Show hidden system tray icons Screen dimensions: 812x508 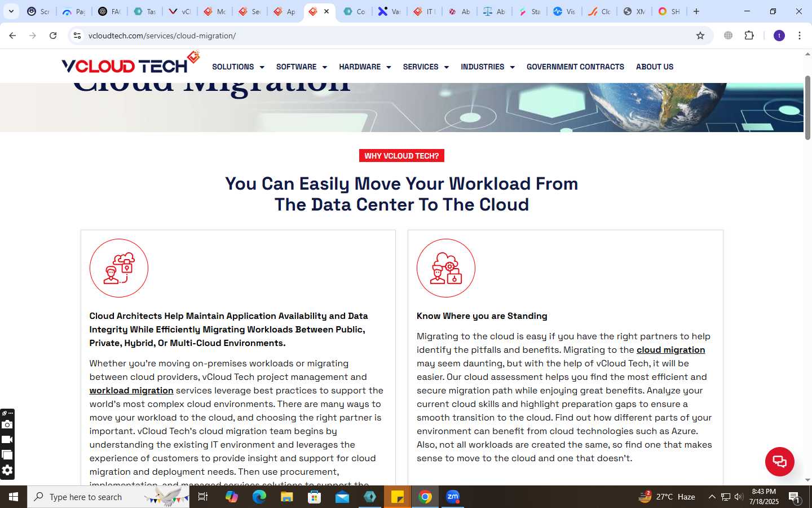[x=712, y=497]
